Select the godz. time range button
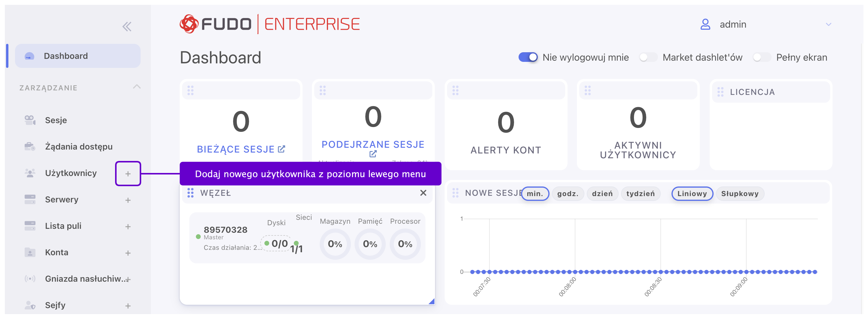868x321 pixels. point(568,194)
